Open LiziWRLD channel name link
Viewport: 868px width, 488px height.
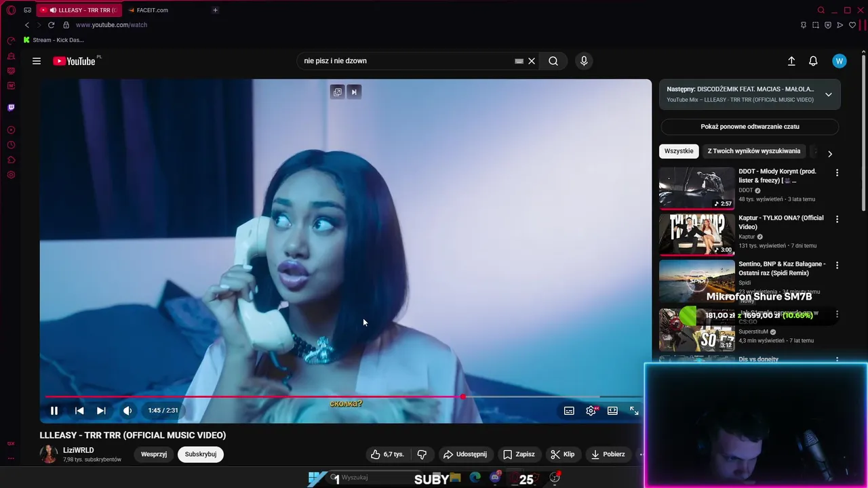(x=79, y=450)
